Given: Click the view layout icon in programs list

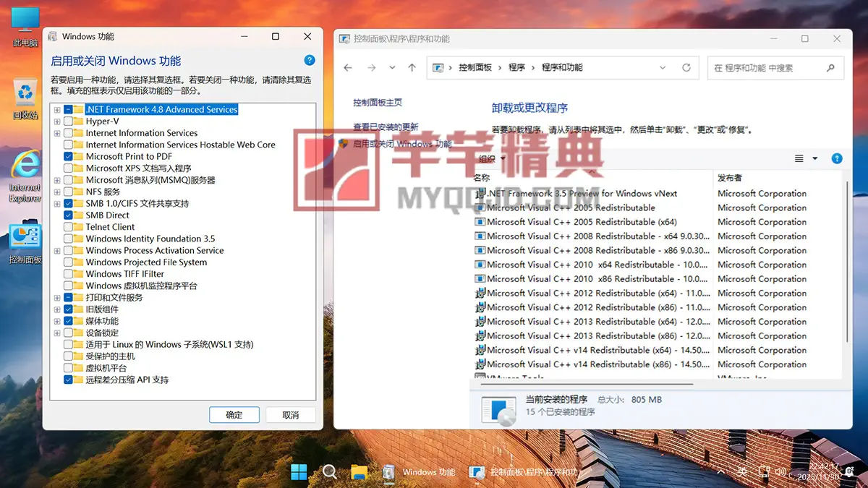Looking at the screenshot, I should coord(799,158).
